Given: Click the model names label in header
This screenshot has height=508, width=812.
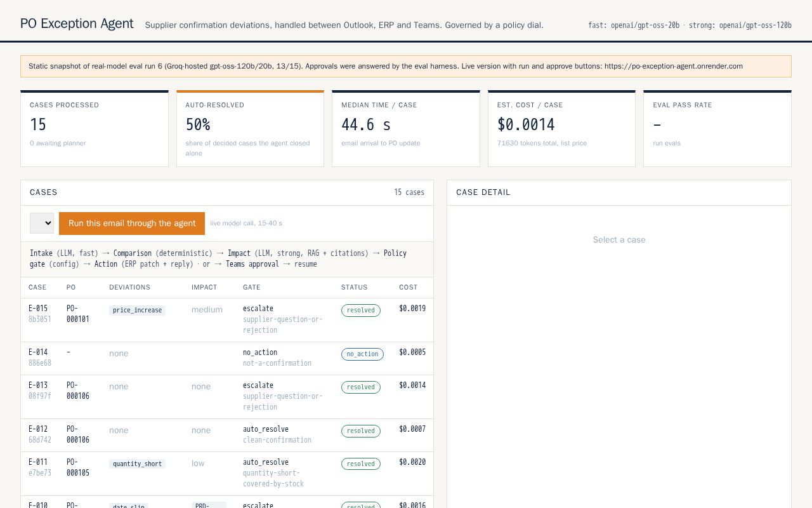Looking at the screenshot, I should coord(690,25).
